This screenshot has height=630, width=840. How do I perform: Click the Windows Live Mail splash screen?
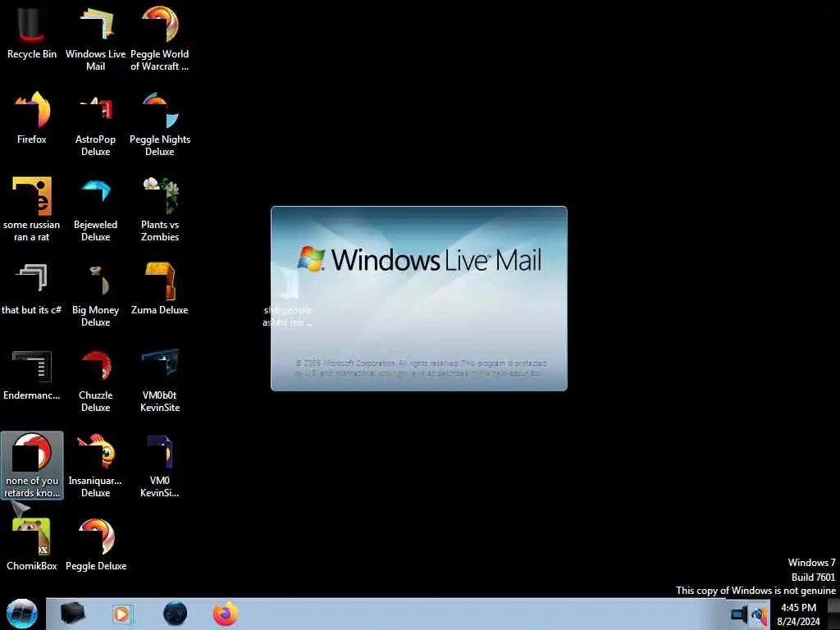[x=419, y=299]
